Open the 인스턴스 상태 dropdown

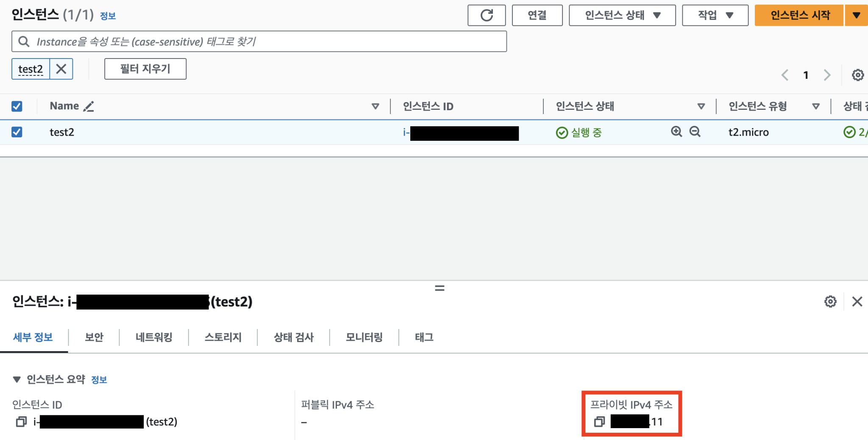[x=622, y=15]
